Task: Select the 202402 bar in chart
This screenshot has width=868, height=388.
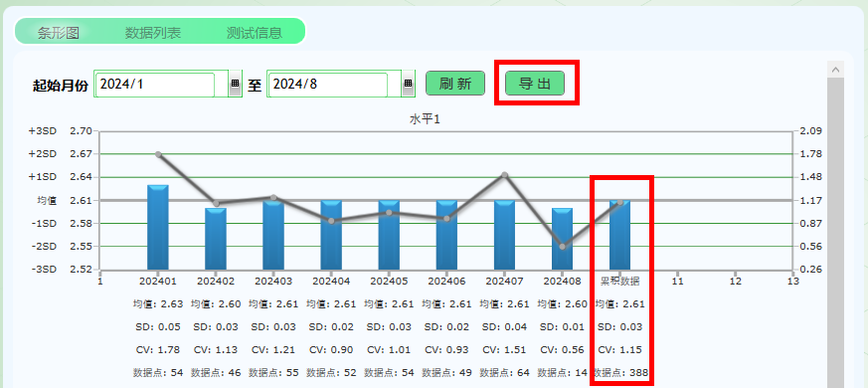Action: (x=216, y=239)
